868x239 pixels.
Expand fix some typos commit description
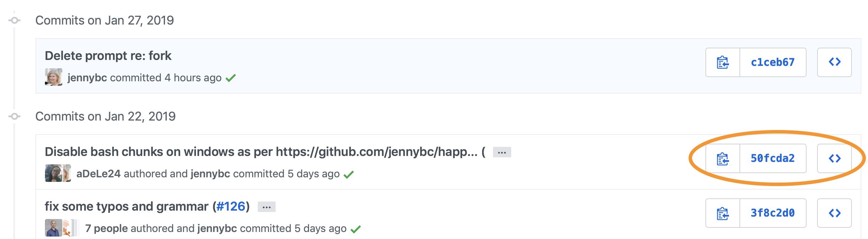[x=267, y=207]
